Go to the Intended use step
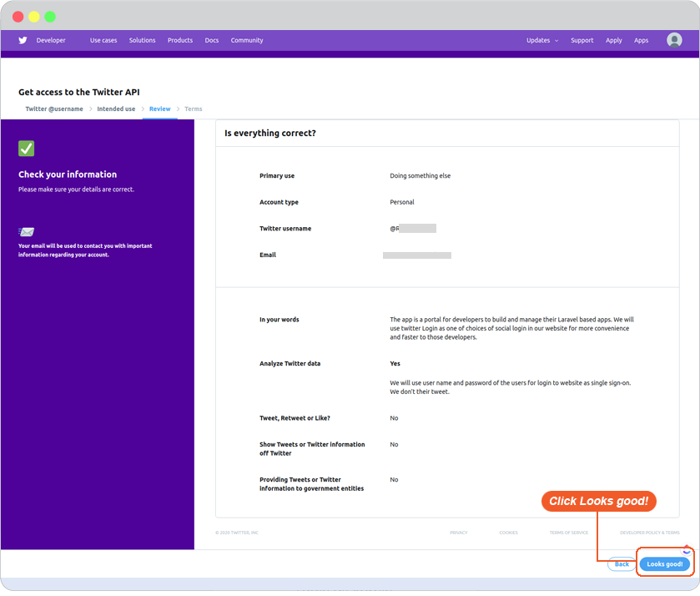Screen dimensions: 700x596 tap(116, 109)
